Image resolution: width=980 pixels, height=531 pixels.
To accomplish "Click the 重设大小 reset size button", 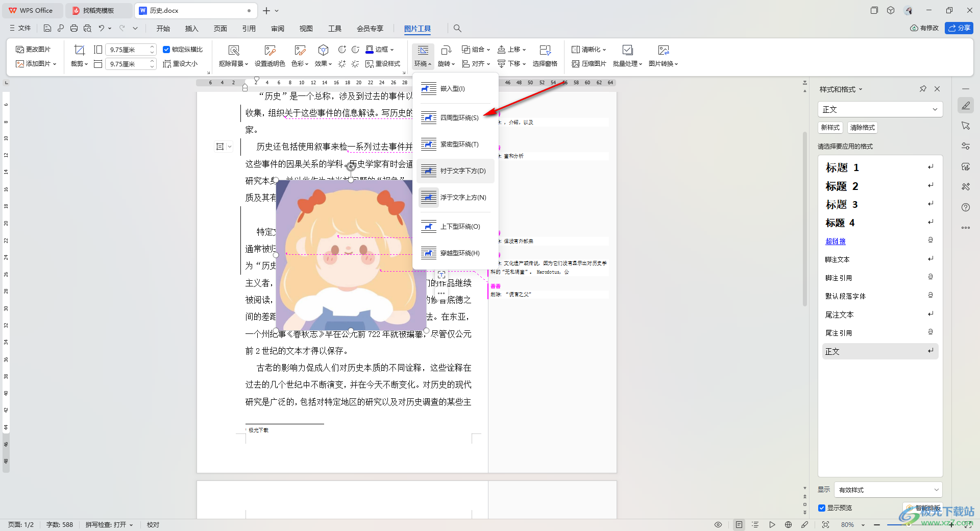I will 180,64.
